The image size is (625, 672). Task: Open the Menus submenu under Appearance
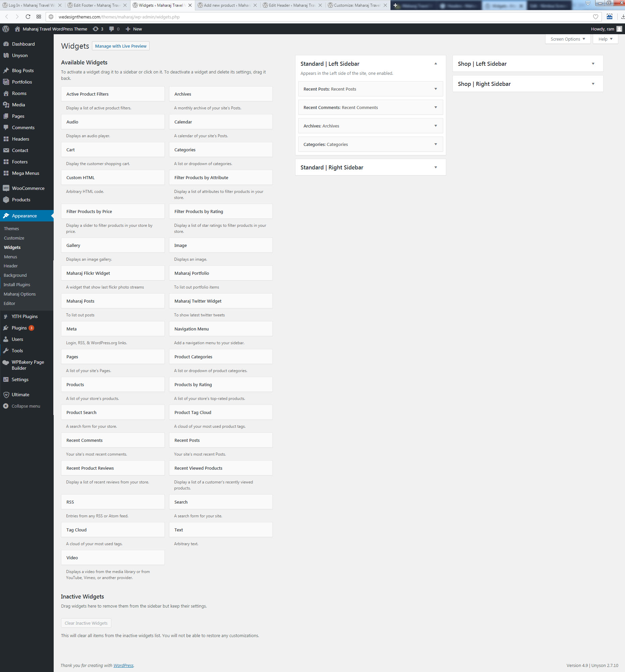tap(10, 257)
